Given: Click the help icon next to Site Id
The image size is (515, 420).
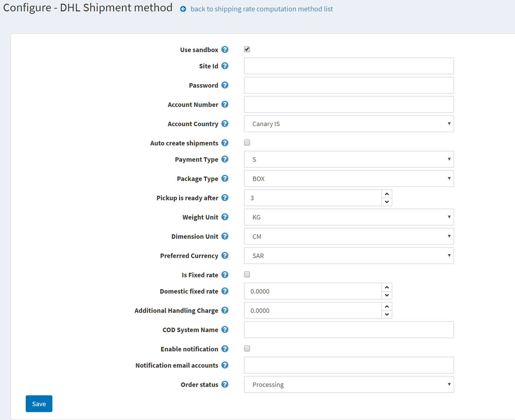Looking at the screenshot, I should pyautogui.click(x=225, y=66).
